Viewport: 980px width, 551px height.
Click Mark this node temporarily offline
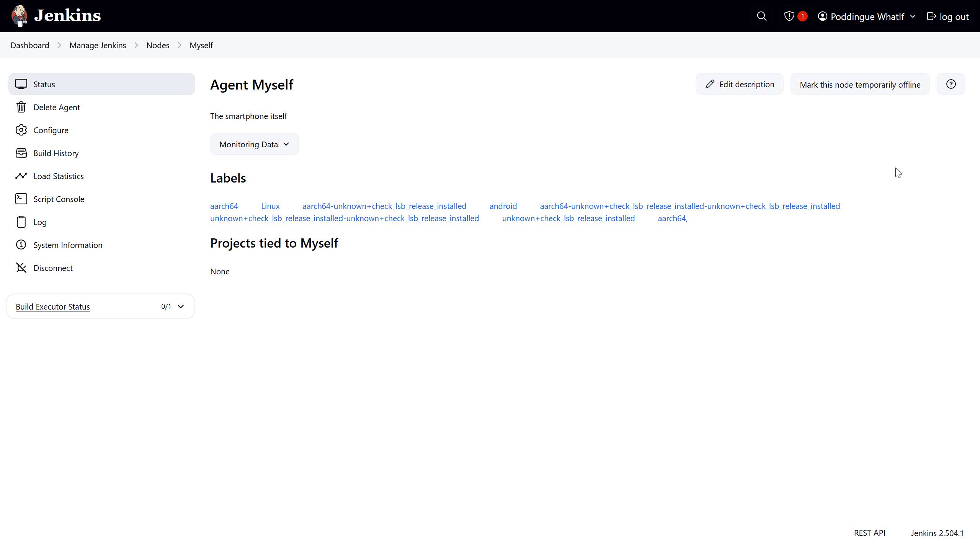[860, 84]
